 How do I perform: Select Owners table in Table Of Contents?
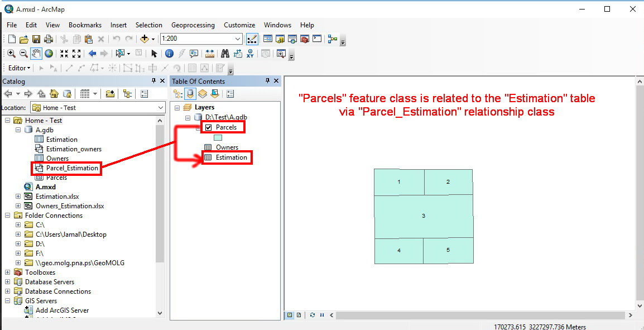click(227, 147)
